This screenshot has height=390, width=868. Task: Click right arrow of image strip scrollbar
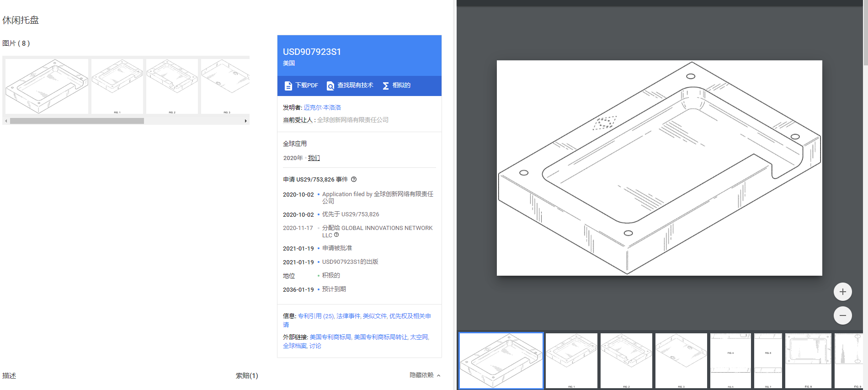coord(246,121)
